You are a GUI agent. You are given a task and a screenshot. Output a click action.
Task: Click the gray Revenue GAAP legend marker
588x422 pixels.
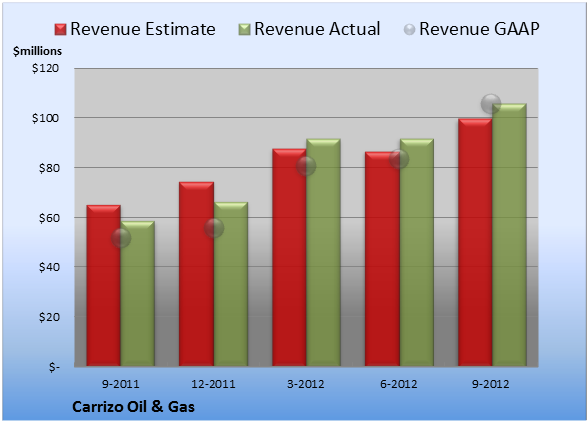pyautogui.click(x=409, y=30)
